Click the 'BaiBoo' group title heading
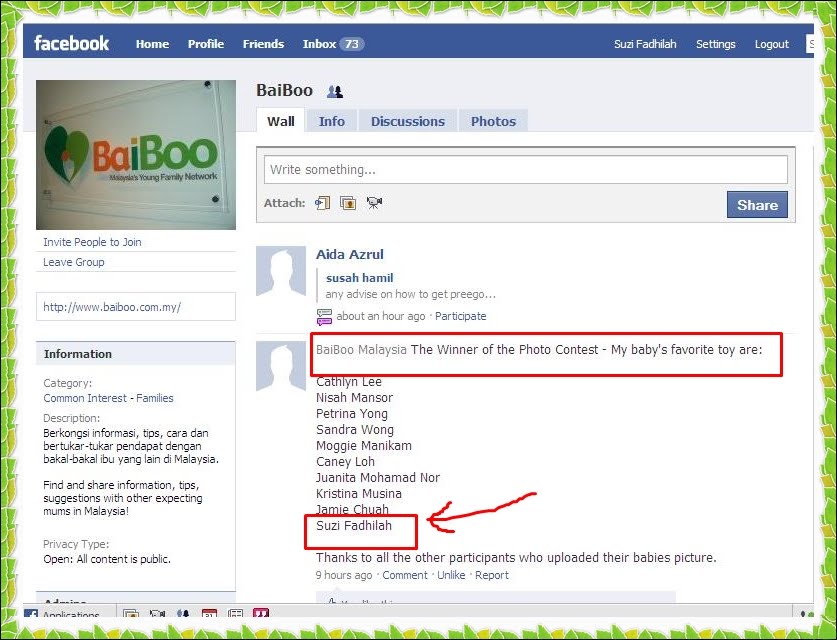Viewport: 837px width, 640px height. tap(285, 90)
